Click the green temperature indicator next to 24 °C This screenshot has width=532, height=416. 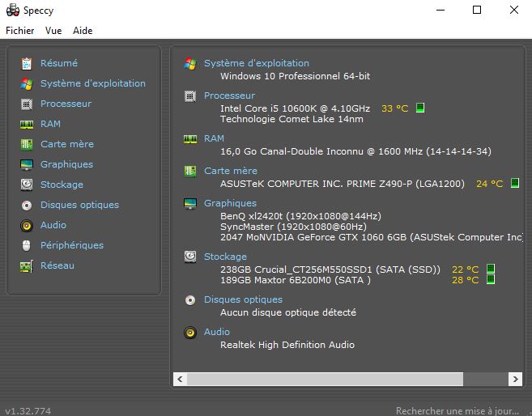tap(515, 183)
